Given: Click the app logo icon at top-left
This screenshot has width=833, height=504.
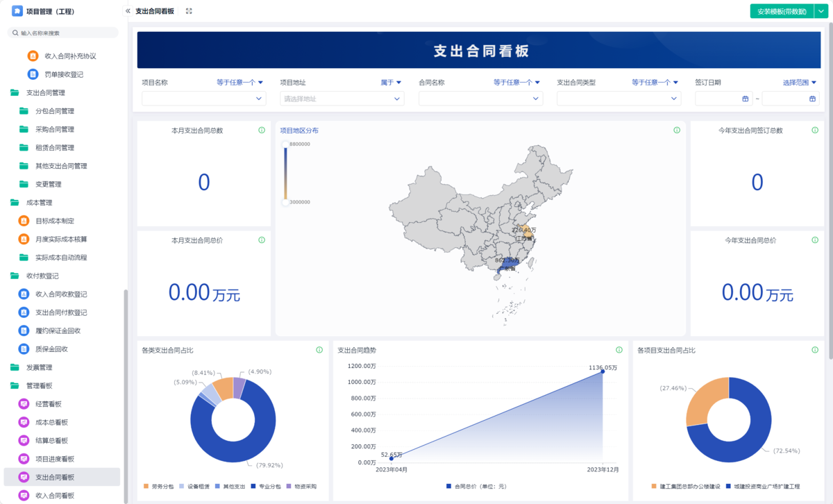Looking at the screenshot, I should [x=17, y=11].
